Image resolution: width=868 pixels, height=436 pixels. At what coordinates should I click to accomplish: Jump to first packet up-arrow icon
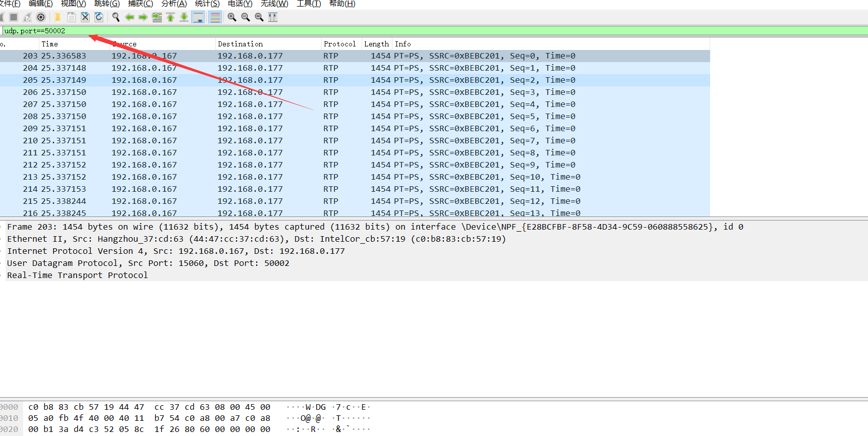click(170, 17)
